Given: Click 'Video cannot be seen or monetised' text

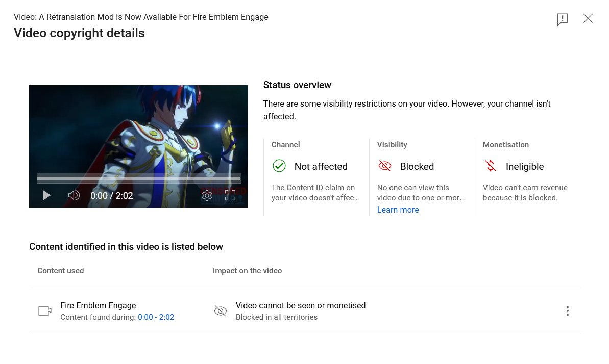Looking at the screenshot, I should 301,305.
